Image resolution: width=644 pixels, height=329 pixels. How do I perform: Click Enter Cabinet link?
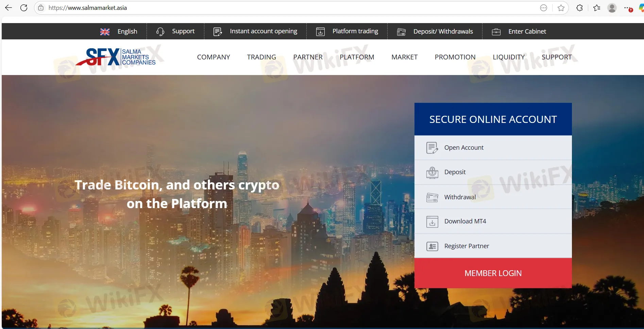527,32
